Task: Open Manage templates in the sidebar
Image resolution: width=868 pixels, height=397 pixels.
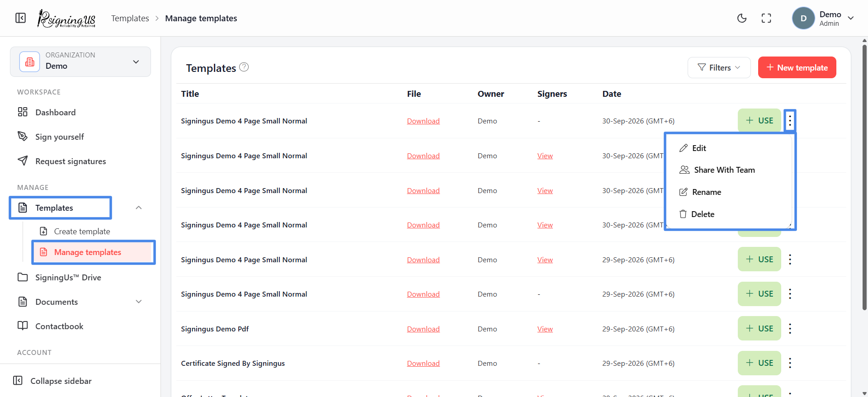Action: 94,252
